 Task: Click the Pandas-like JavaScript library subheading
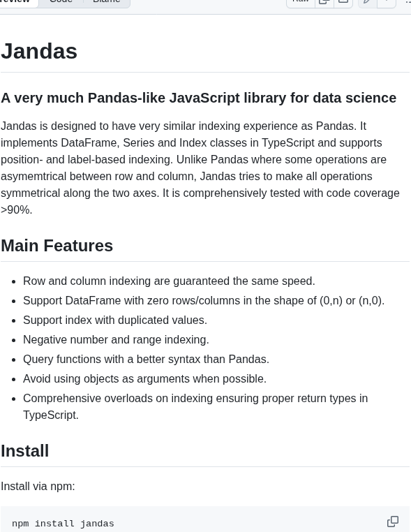(x=198, y=98)
